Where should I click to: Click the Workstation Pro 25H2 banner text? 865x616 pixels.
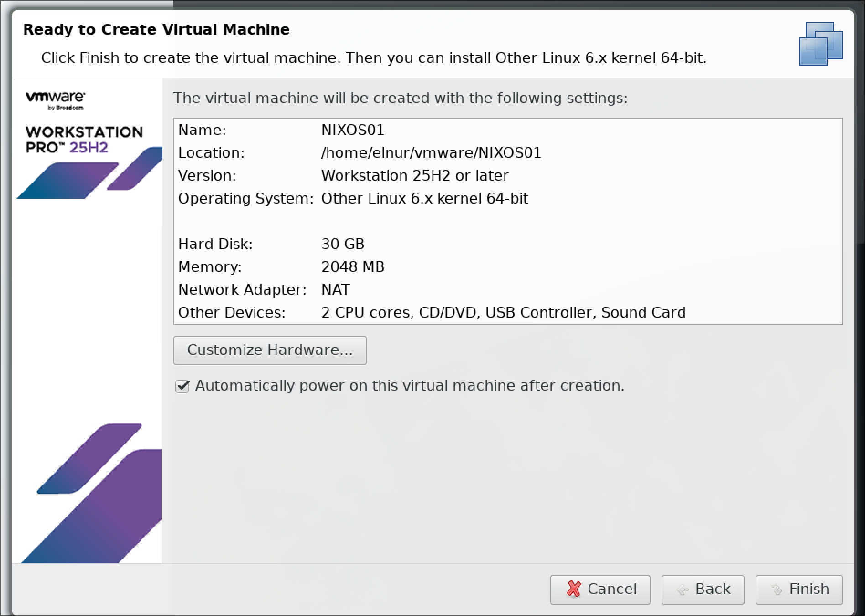(x=84, y=140)
